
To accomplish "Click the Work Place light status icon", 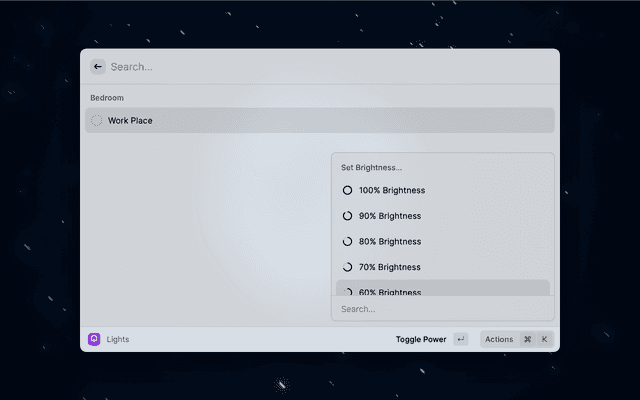I will click(97, 121).
